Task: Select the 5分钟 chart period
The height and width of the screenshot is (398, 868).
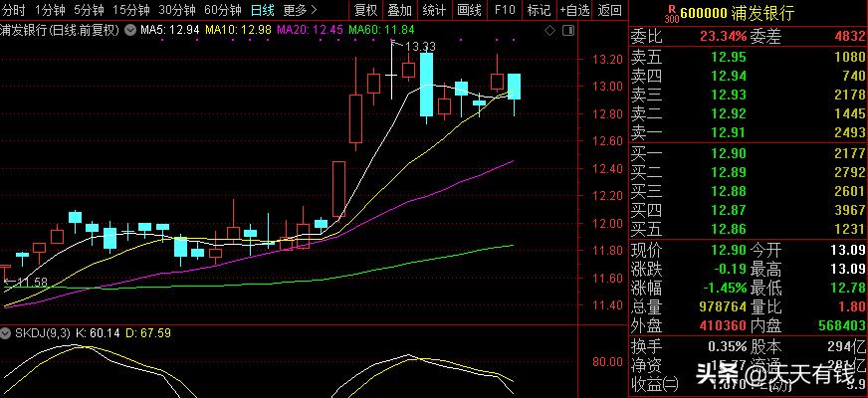Action: [90, 9]
